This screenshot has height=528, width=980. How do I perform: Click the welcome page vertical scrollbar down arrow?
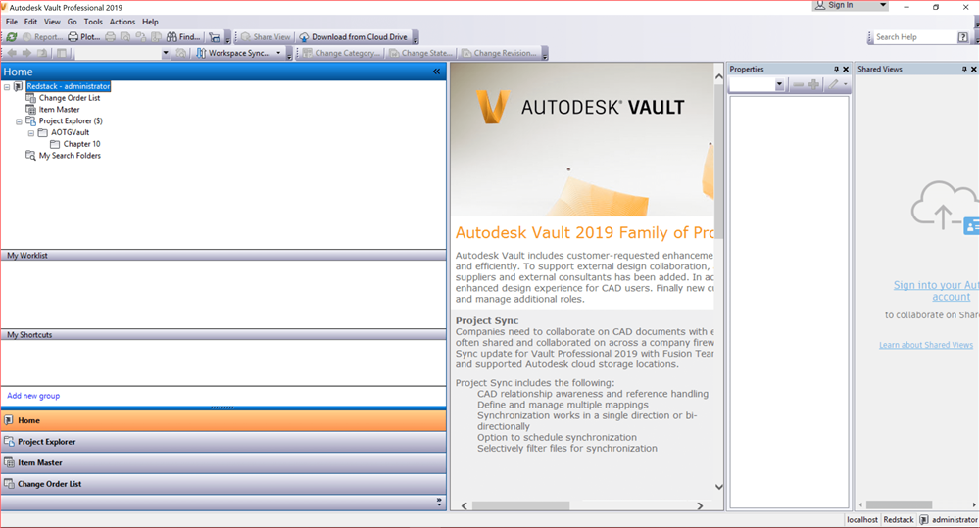point(718,487)
